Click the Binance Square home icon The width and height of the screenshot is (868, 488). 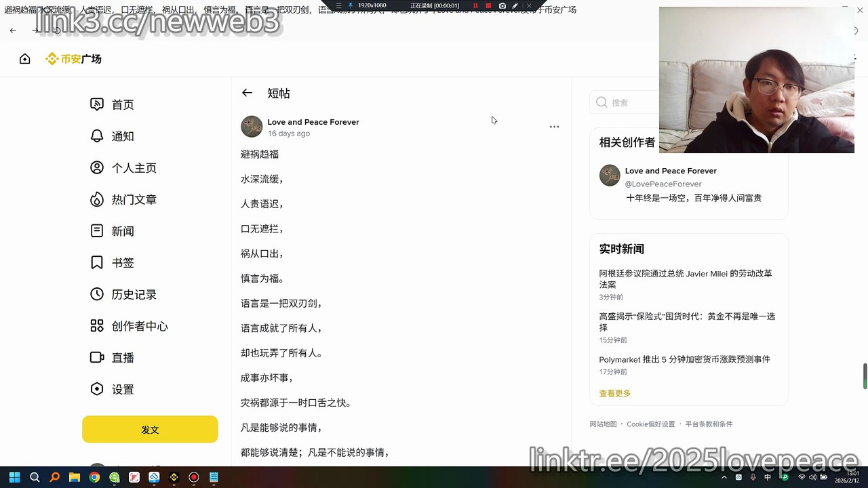[25, 59]
